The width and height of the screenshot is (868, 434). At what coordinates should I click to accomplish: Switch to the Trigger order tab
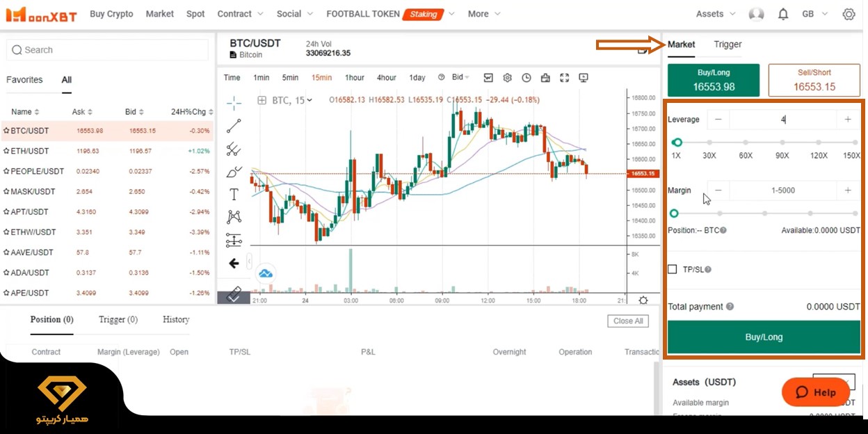pos(727,44)
